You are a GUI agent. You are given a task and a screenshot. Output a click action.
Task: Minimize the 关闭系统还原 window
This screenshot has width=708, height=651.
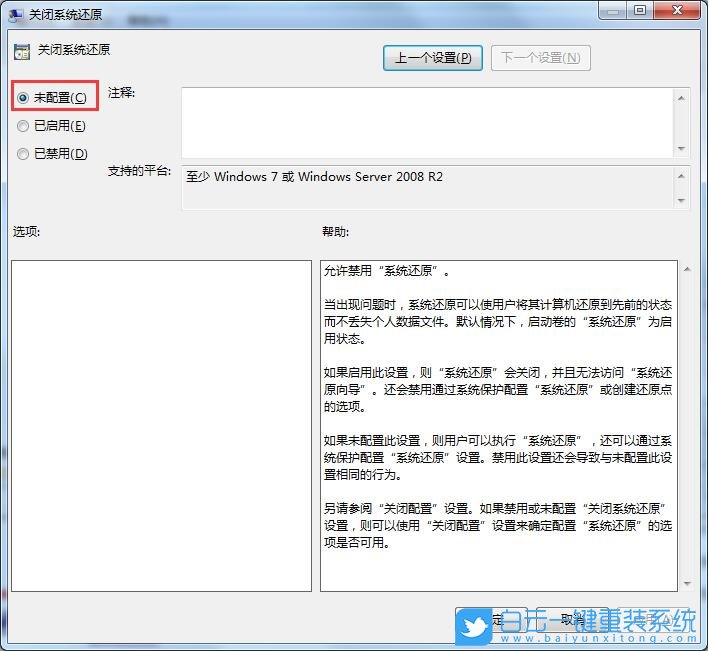coord(613,11)
